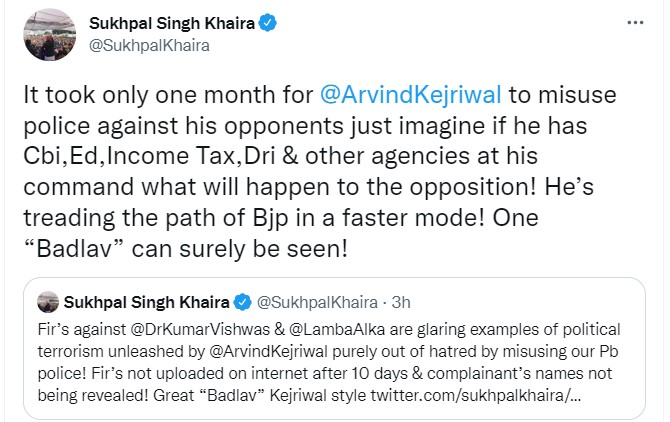Click Sukhpal Singh Khaira's profile picture
Image resolution: width=670 pixels, height=422 pixels.
pos(50,35)
